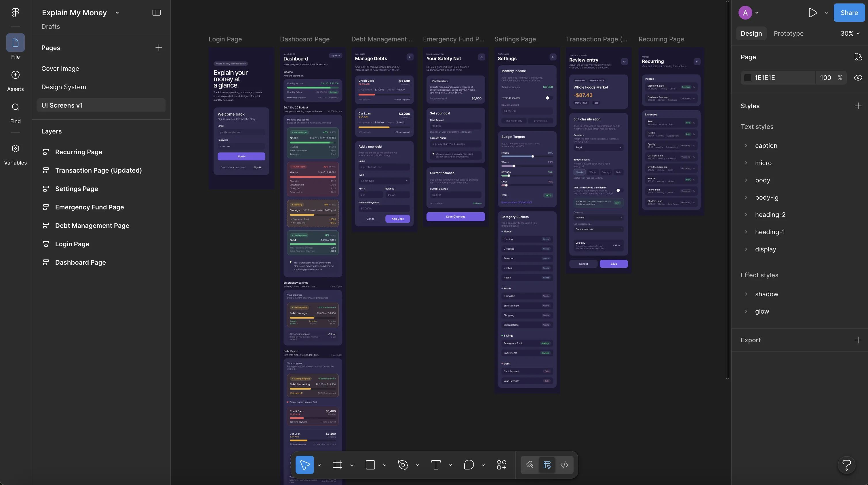The height and width of the screenshot is (485, 868).
Task: Toggle the Override income switch in Settings Page
Action: [x=548, y=98]
